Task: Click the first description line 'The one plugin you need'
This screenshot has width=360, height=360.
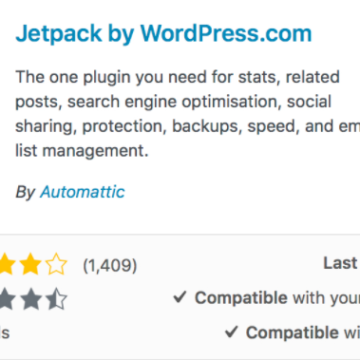Action: point(177,78)
